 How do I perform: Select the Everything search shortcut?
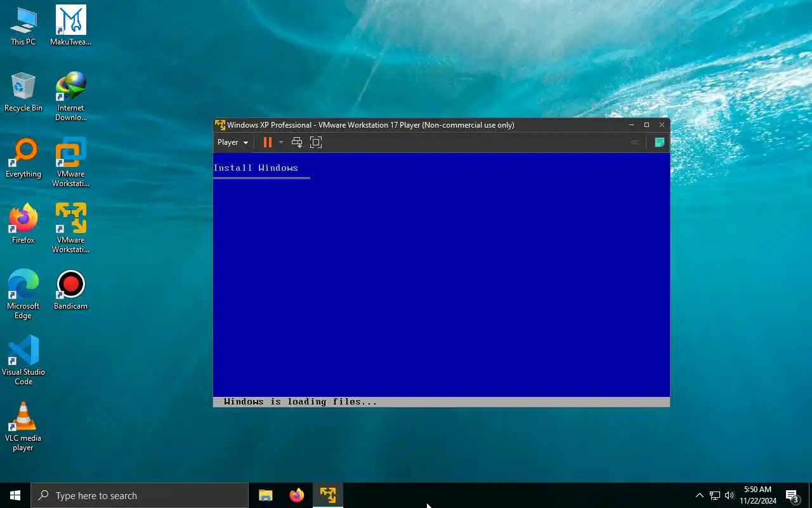23,159
